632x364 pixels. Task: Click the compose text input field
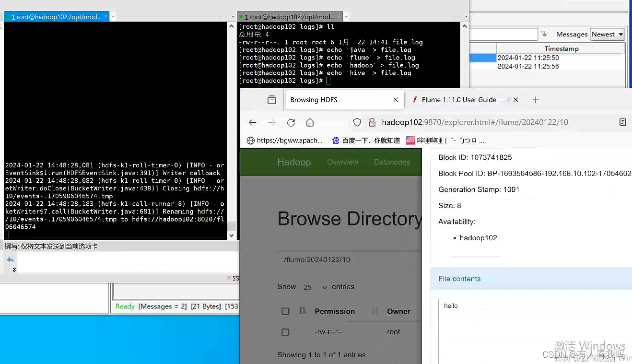click(127, 263)
